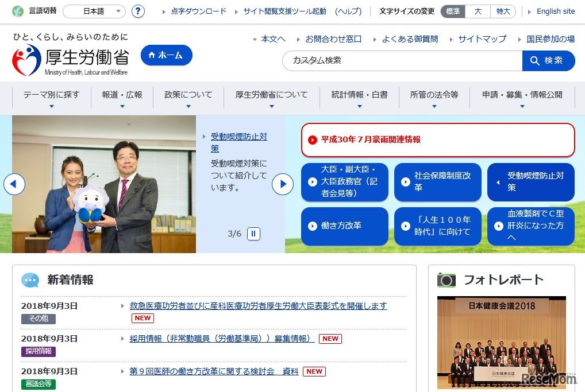Enable the 特大 text size
The width and height of the screenshot is (585, 392).
[503, 11]
